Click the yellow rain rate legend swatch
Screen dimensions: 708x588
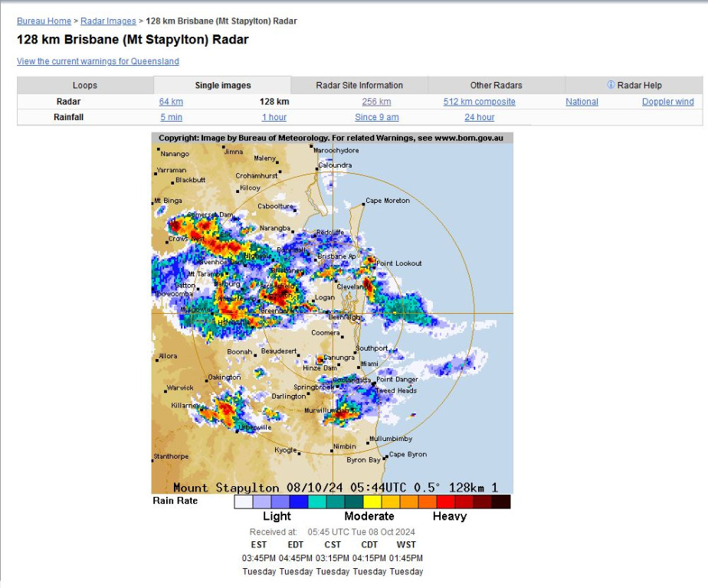(372, 501)
